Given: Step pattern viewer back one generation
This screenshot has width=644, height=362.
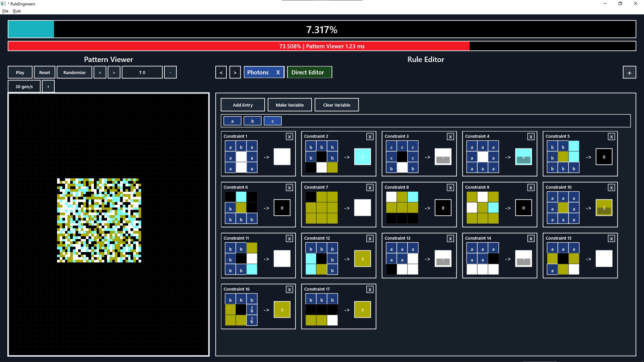Looking at the screenshot, I should (x=100, y=72).
